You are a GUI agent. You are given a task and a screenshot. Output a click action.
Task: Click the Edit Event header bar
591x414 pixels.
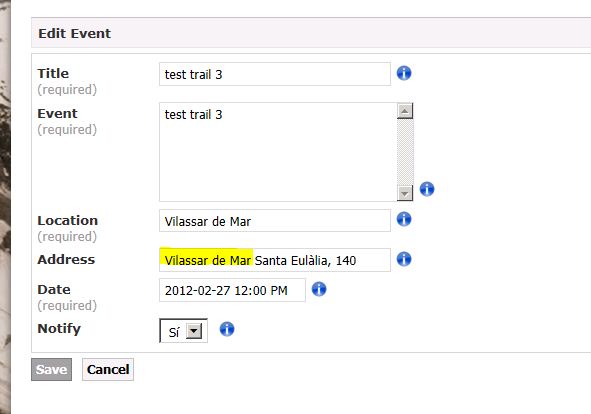[x=311, y=33]
